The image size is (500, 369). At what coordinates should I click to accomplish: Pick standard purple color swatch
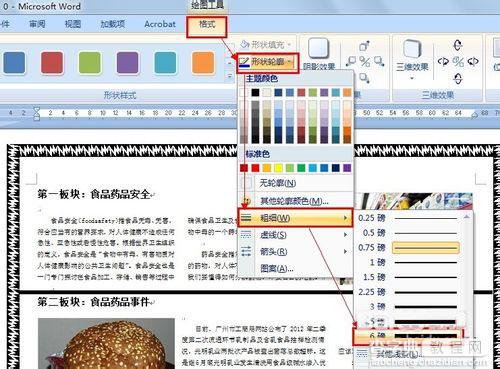347,168
